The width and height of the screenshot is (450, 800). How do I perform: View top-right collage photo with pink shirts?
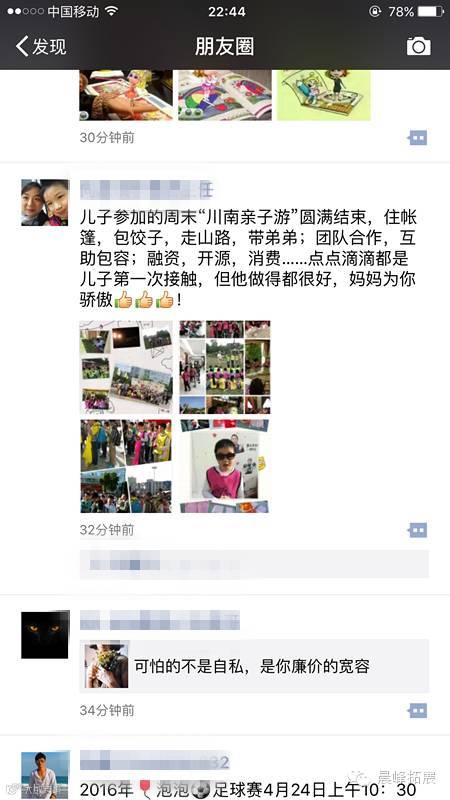click(224, 367)
